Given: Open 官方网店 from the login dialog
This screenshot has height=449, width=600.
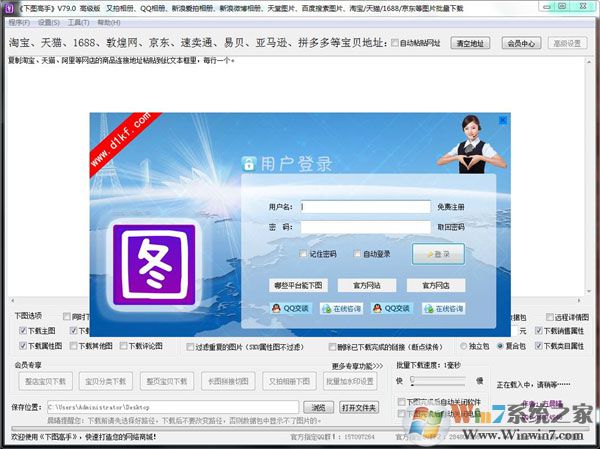Looking at the screenshot, I should click(x=435, y=285).
